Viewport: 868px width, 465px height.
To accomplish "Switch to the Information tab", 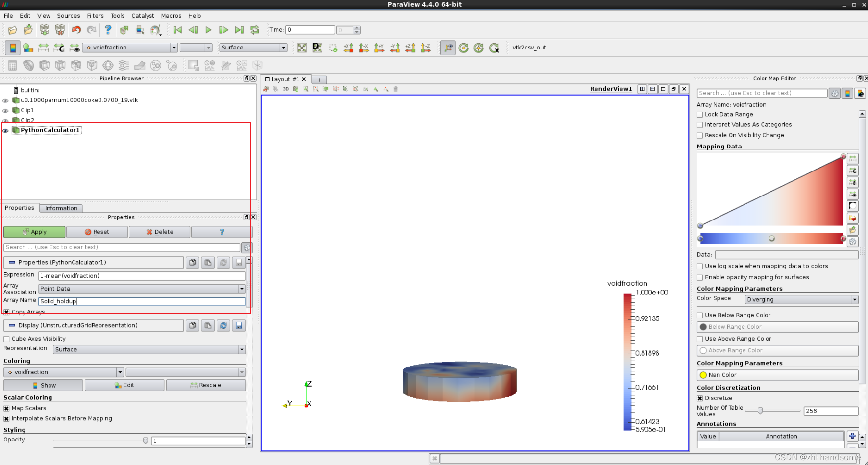I will [x=61, y=208].
